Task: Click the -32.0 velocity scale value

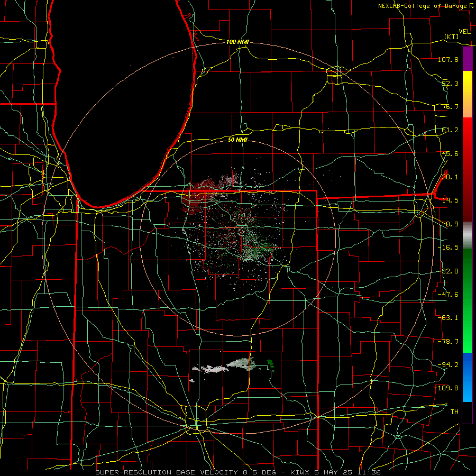Action: [448, 271]
